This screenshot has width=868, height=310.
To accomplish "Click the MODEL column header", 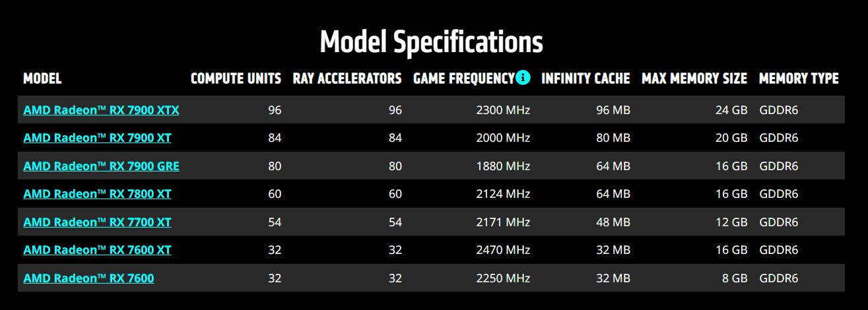I will point(42,78).
